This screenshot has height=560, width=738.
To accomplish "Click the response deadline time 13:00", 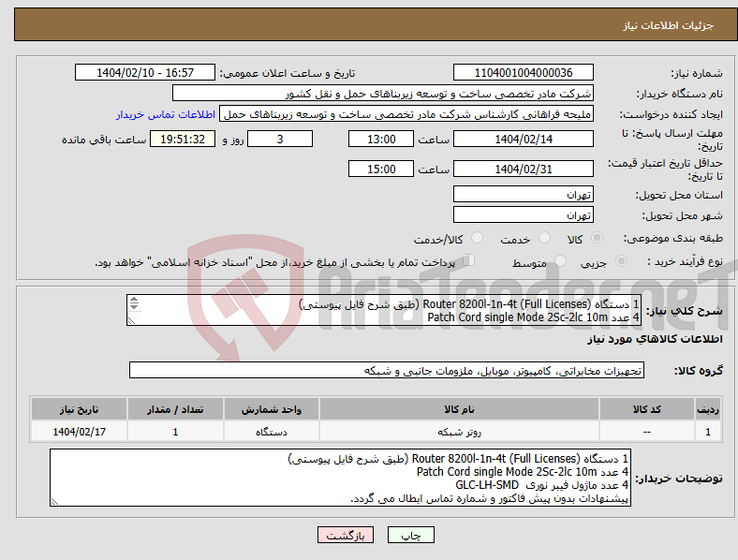I will [381, 139].
